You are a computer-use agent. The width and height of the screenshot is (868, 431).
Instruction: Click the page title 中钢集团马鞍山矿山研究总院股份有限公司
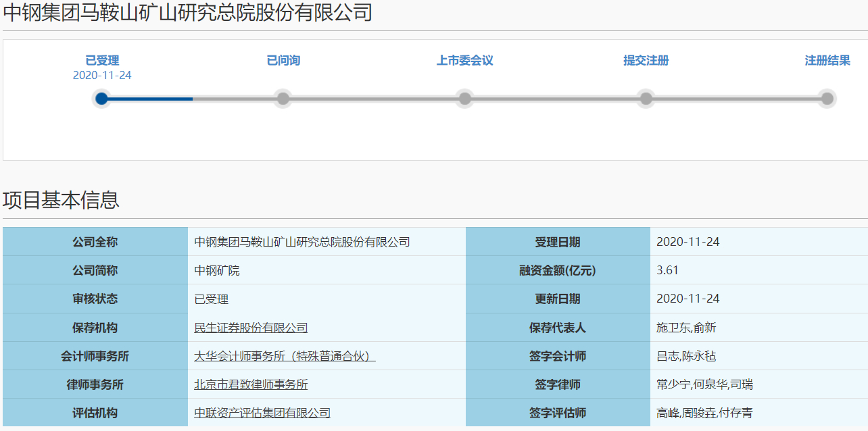(x=188, y=12)
